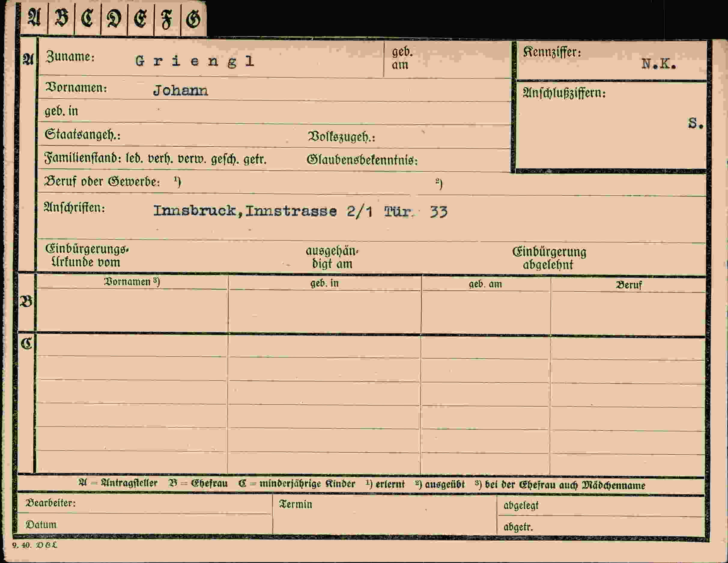
Task: Click the Anschriften label
Action: click(74, 208)
